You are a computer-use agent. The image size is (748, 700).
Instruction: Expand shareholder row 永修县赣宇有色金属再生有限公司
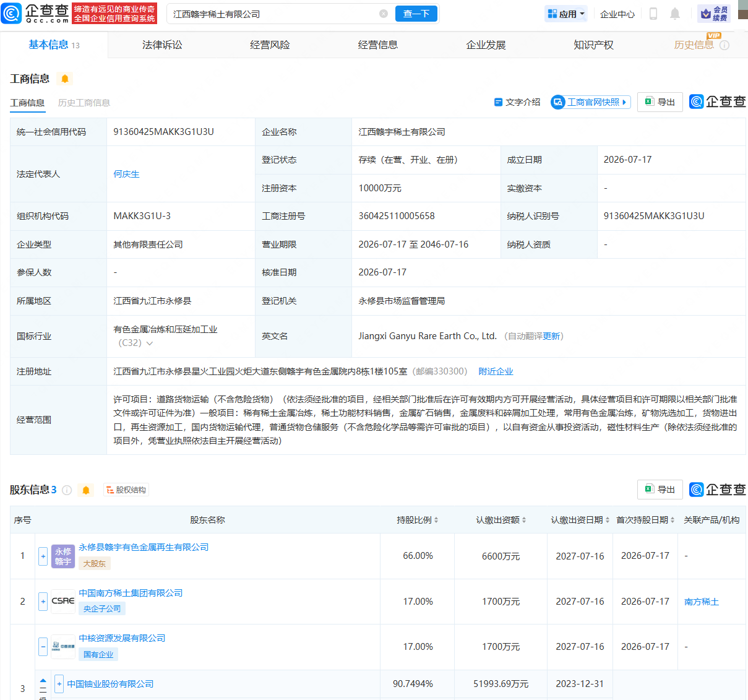(43, 556)
